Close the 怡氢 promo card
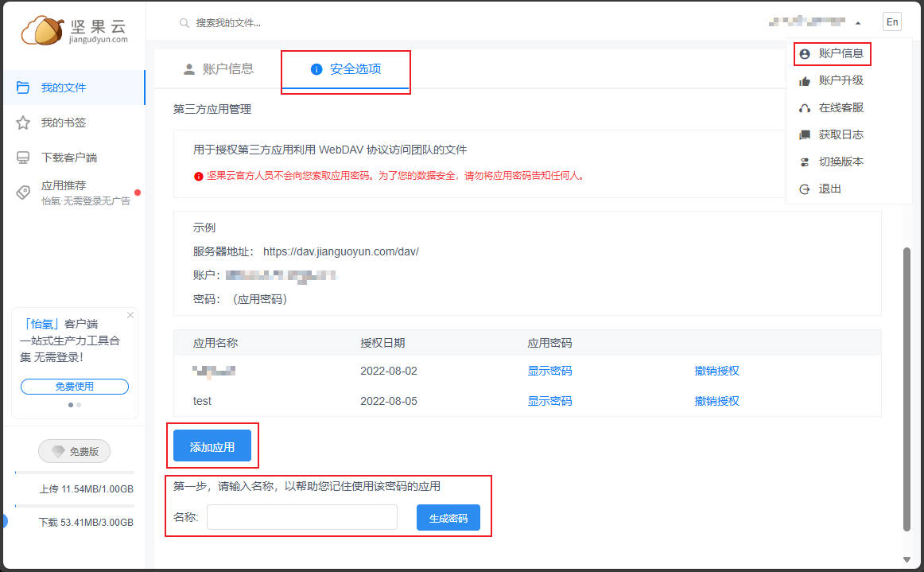Screen dimensions: 924x572 point(130,315)
